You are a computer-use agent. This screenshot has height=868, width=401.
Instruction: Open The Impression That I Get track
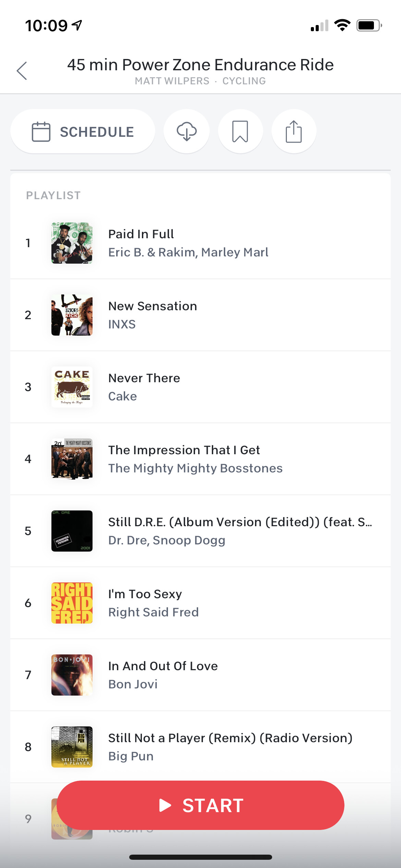pos(184,450)
